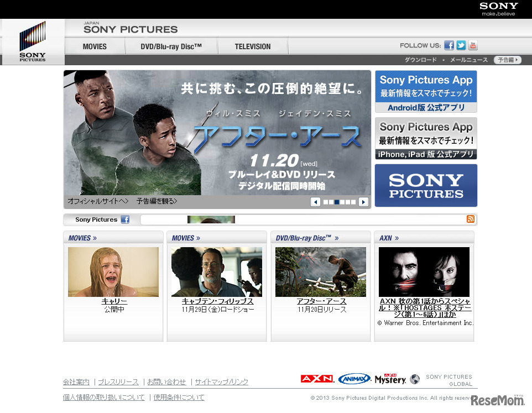Click the JAPAN SONY PICTURES header title
Image resolution: width=532 pixels, height=413 pixels.
[x=131, y=28]
